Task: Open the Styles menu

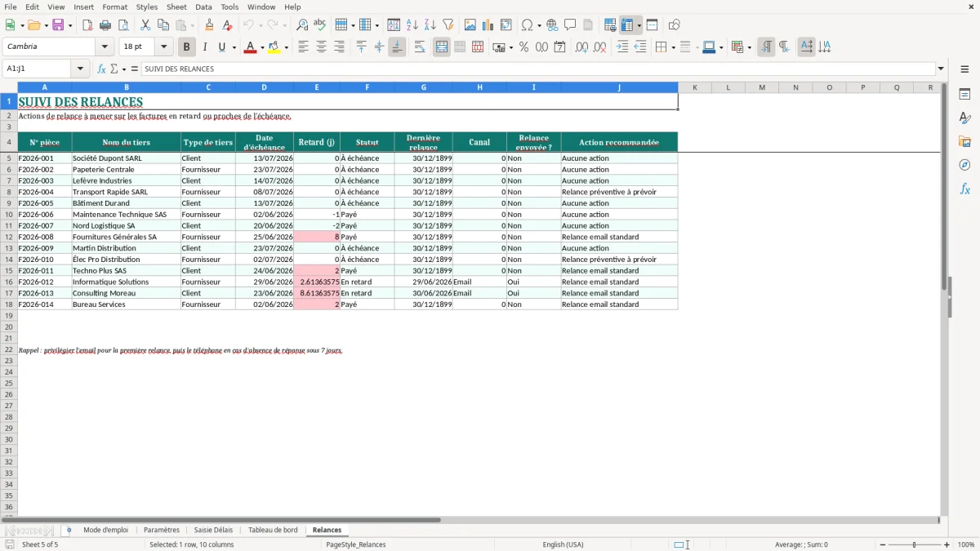Action: [x=147, y=7]
